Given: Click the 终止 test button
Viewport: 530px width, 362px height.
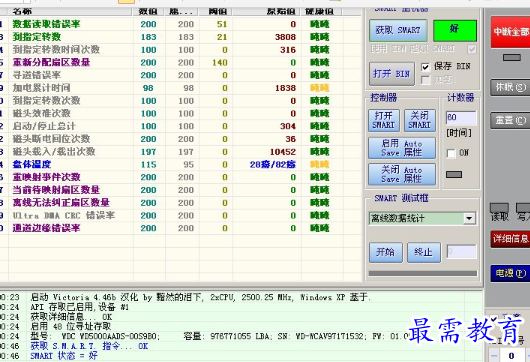Looking at the screenshot, I should (424, 252).
